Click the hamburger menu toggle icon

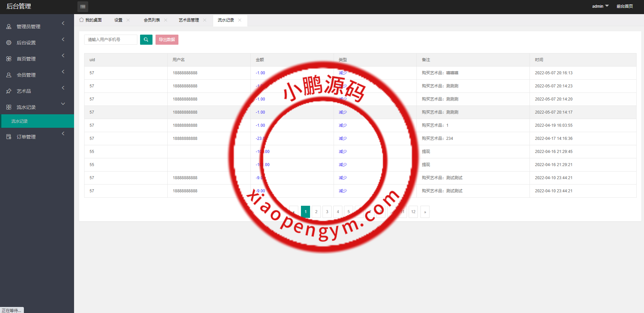coord(83,7)
